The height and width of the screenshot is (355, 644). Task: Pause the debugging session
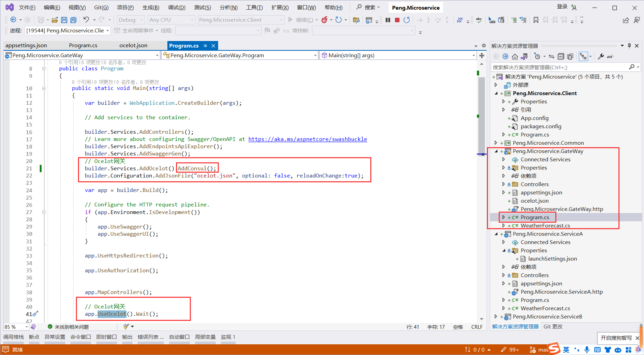[388, 20]
